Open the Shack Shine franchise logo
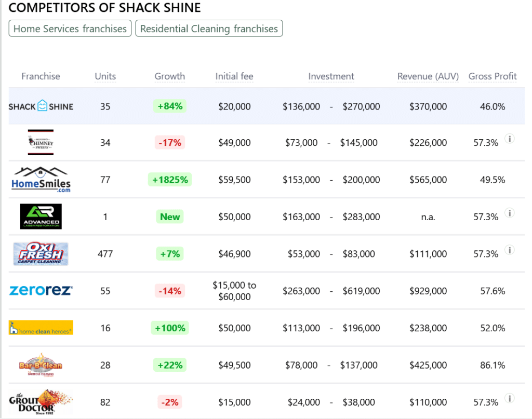532x419 pixels. [x=41, y=106]
